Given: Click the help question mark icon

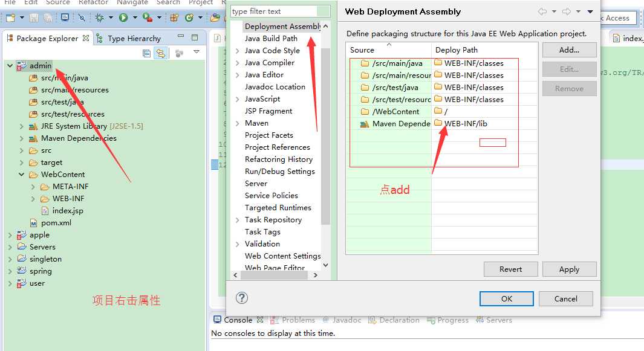Looking at the screenshot, I should point(242,298).
